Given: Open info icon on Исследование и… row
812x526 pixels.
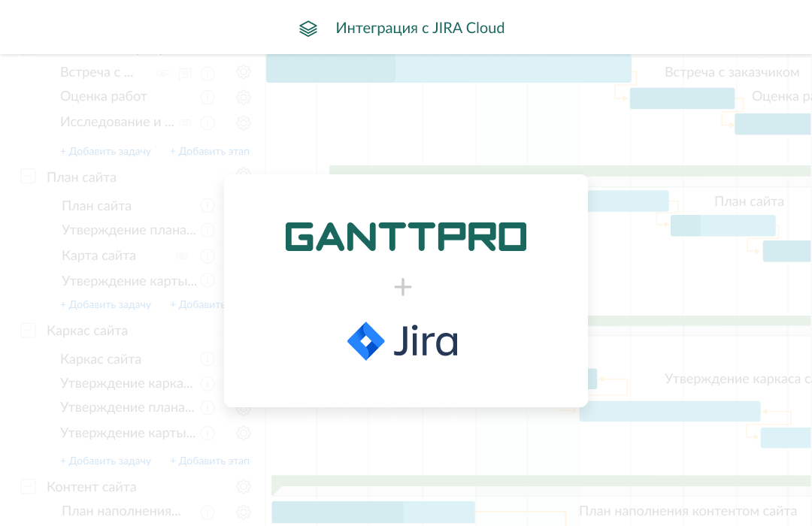Looking at the screenshot, I should [208, 122].
